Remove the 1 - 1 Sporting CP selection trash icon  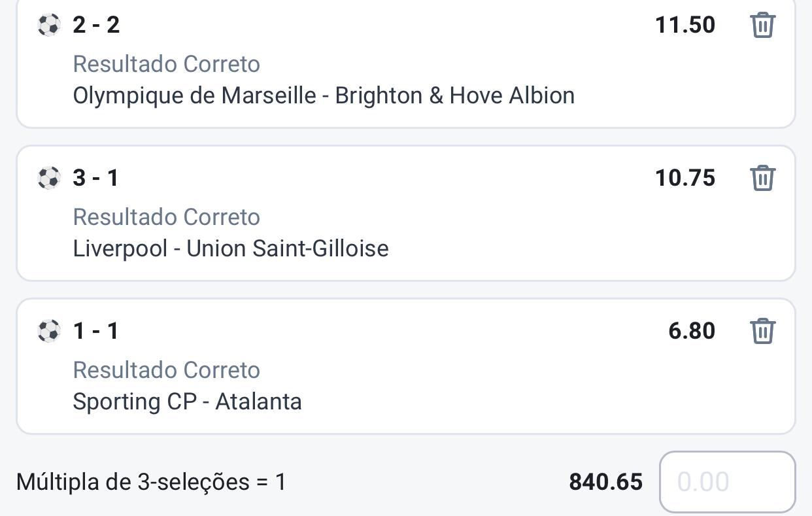pyautogui.click(x=762, y=330)
